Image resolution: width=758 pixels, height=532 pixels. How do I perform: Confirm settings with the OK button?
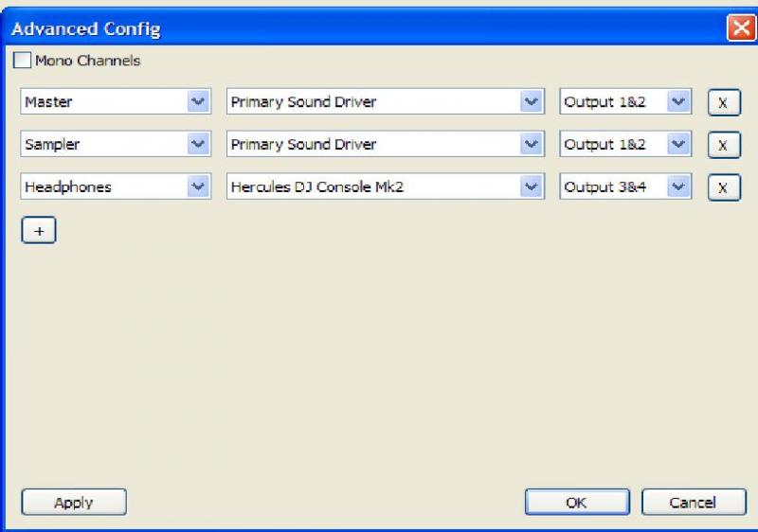pyautogui.click(x=577, y=502)
